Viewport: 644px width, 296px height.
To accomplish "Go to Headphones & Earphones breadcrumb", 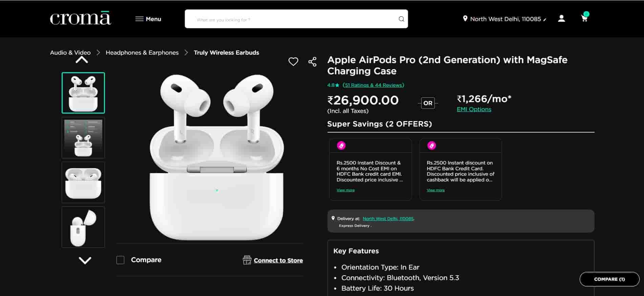I will tap(142, 53).
